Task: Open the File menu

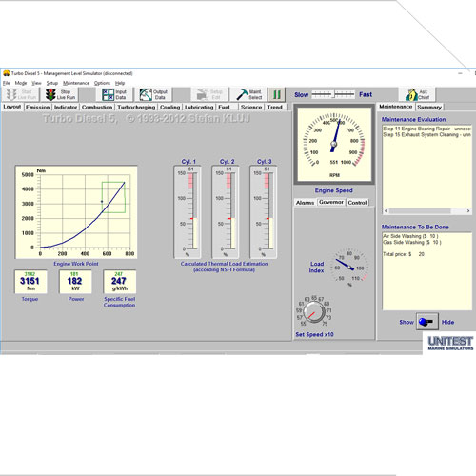Action: tap(7, 83)
